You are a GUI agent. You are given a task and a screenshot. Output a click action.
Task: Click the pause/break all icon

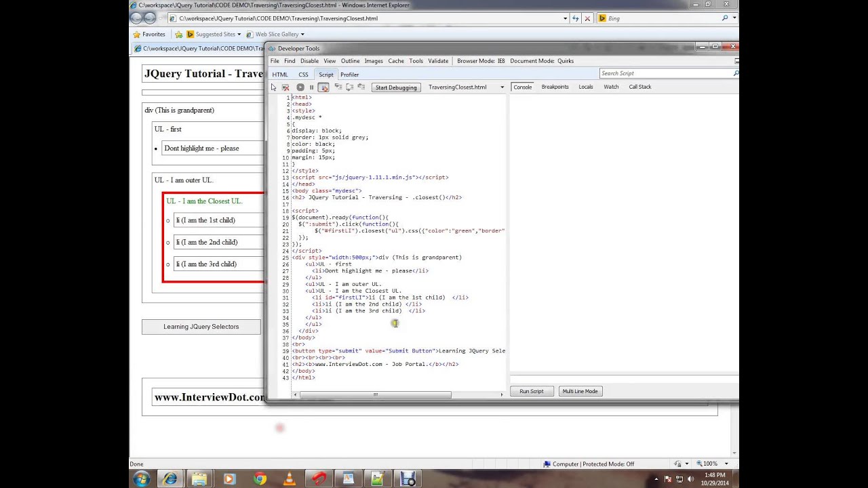click(311, 87)
